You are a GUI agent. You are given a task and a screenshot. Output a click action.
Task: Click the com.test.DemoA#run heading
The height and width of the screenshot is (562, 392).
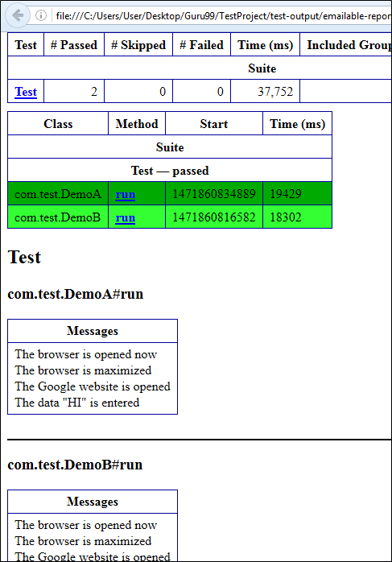[x=75, y=294]
